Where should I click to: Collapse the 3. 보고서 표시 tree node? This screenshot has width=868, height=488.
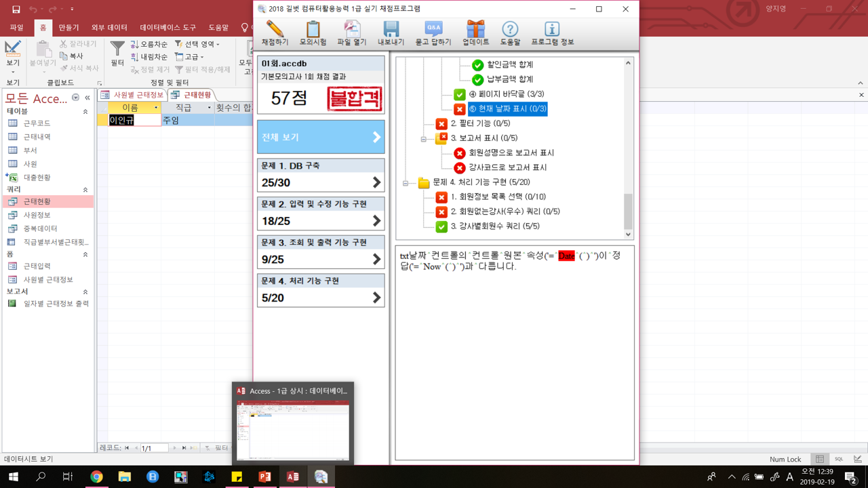coord(424,139)
